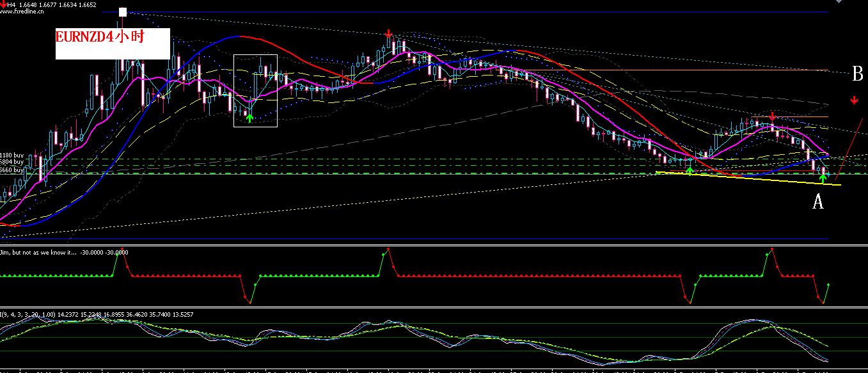The image size is (868, 373).
Task: Click the H4 price header '1.6648 1.6677 1.6634 1.6652'
Action: (58, 4)
